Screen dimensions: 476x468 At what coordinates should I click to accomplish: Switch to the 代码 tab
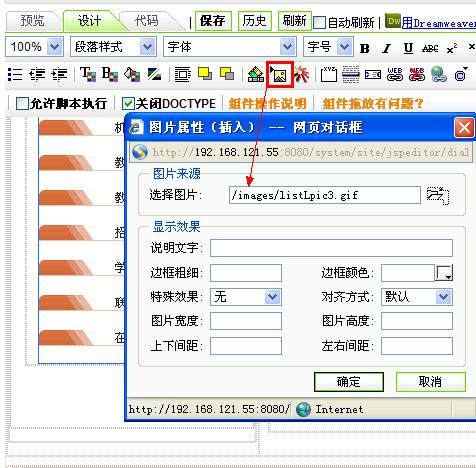pos(147,21)
